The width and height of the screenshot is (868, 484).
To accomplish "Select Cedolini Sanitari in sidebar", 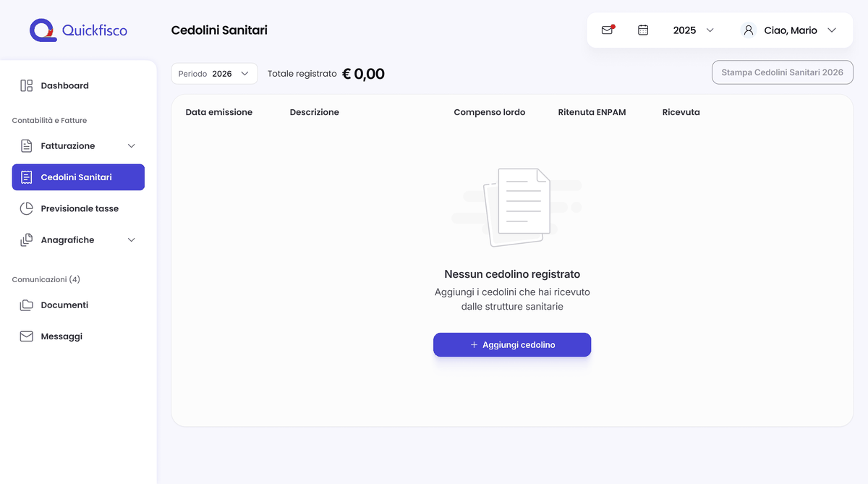I will click(x=78, y=177).
